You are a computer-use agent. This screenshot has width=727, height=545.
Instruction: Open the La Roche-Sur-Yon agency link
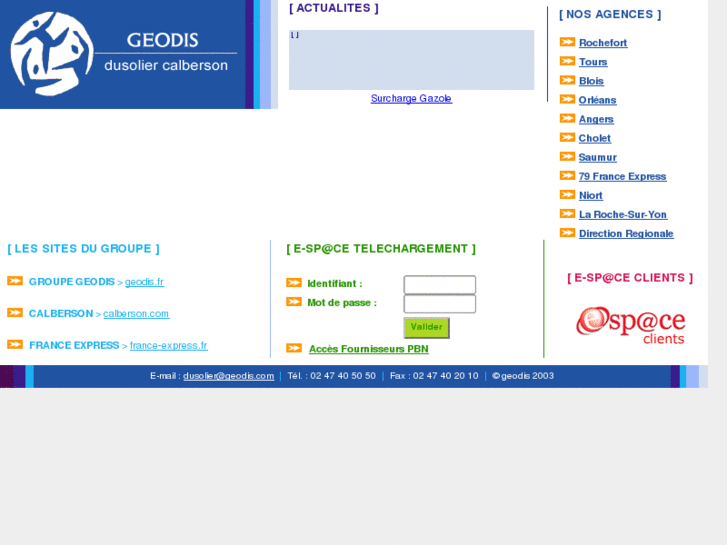coord(623,214)
